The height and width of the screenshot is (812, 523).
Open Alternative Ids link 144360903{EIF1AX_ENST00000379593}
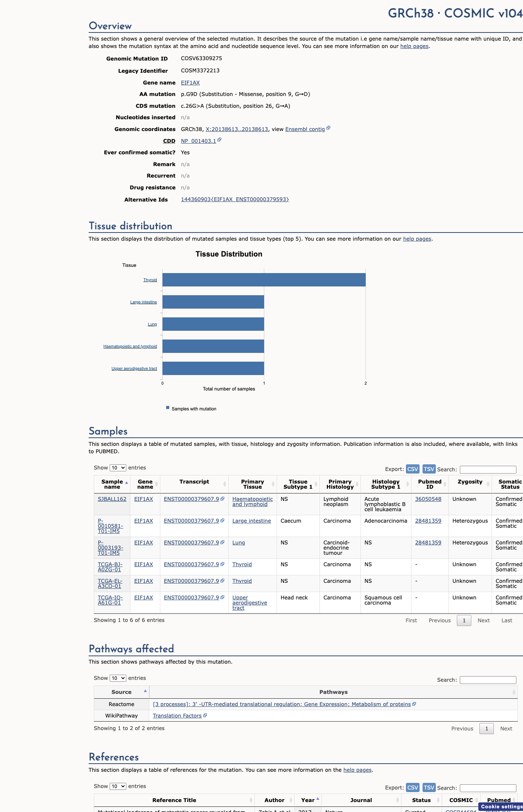point(235,199)
